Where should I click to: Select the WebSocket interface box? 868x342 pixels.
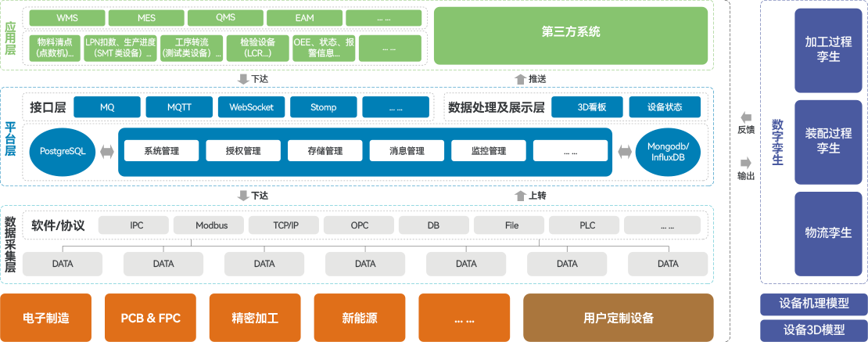point(251,107)
